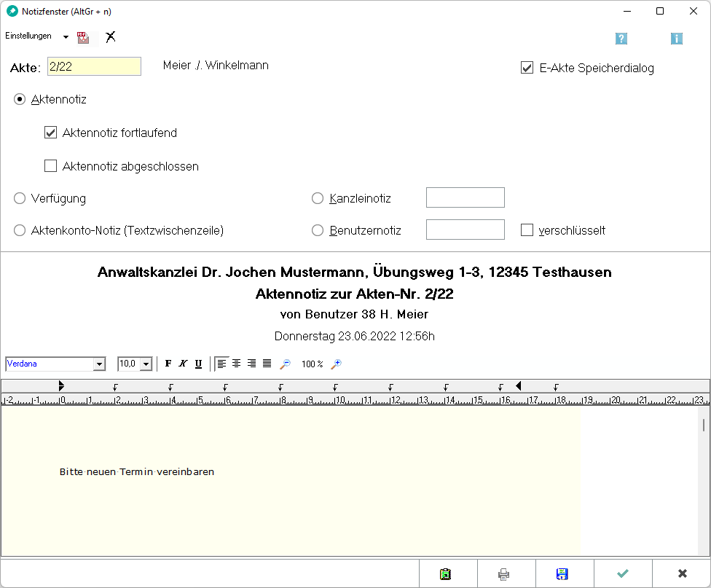Click the left indent marker on ruler
The height and width of the screenshot is (588, 711).
(61, 386)
